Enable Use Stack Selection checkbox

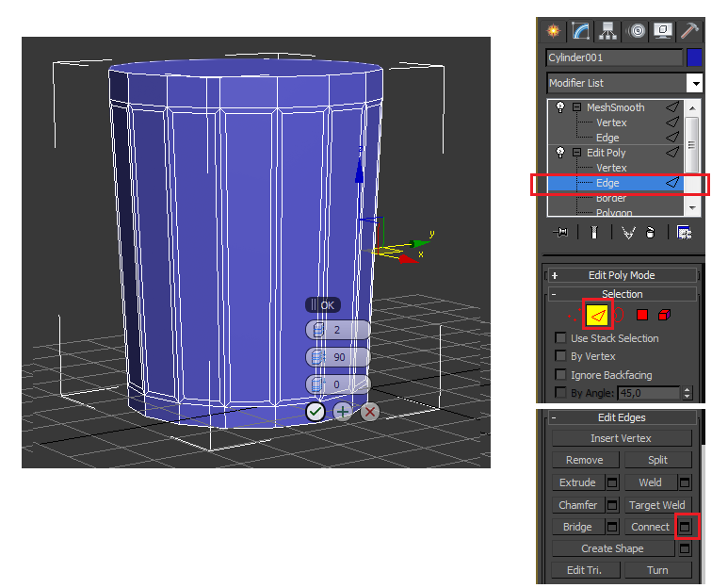pos(561,338)
